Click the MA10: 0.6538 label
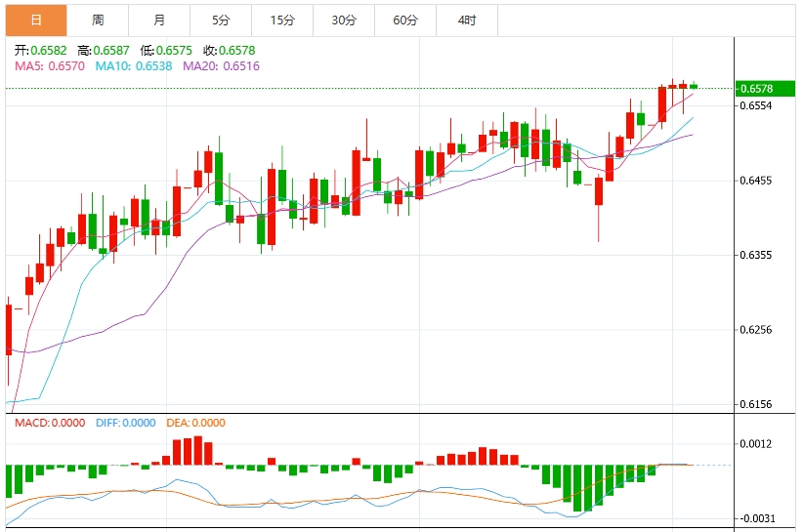The height and width of the screenshot is (532, 804). pyautogui.click(x=134, y=66)
